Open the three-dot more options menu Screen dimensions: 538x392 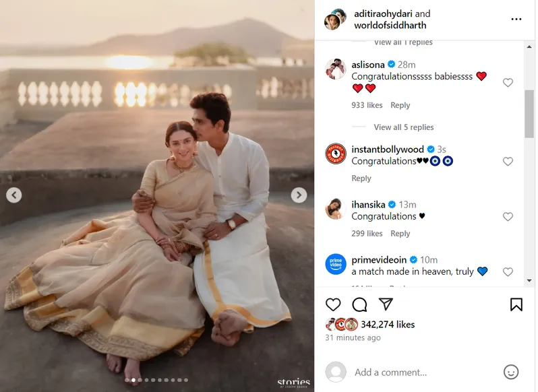pyautogui.click(x=516, y=20)
